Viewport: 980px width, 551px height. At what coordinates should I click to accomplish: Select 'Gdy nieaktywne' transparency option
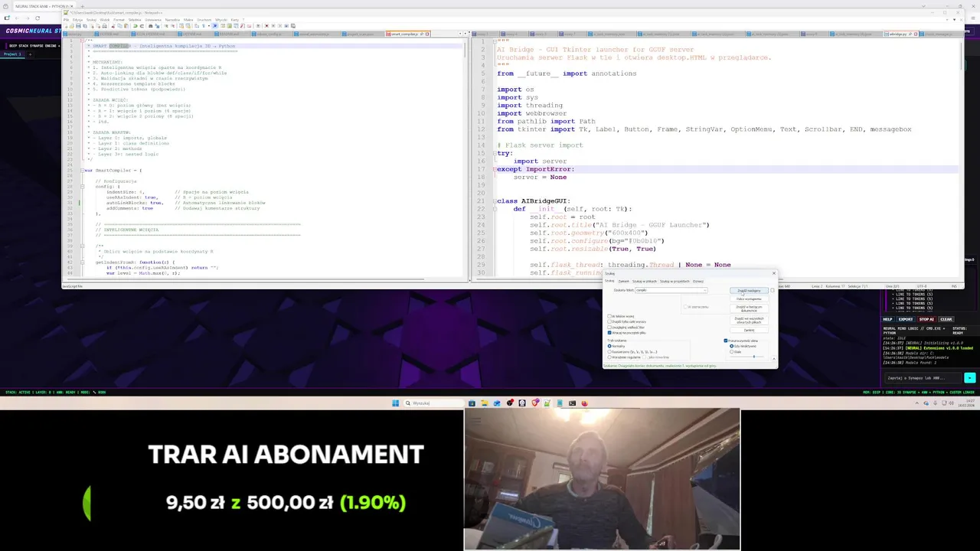click(x=731, y=346)
